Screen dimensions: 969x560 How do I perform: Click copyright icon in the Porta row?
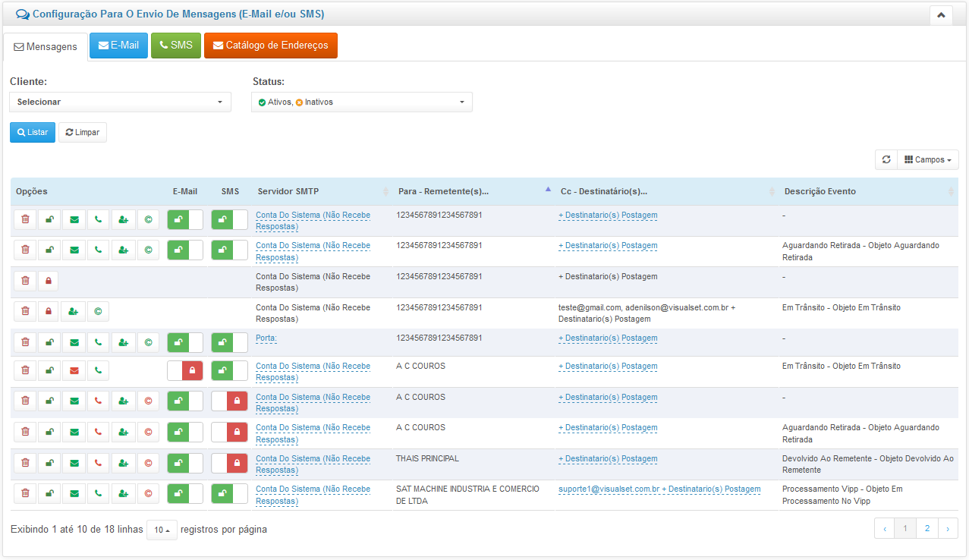coord(148,342)
